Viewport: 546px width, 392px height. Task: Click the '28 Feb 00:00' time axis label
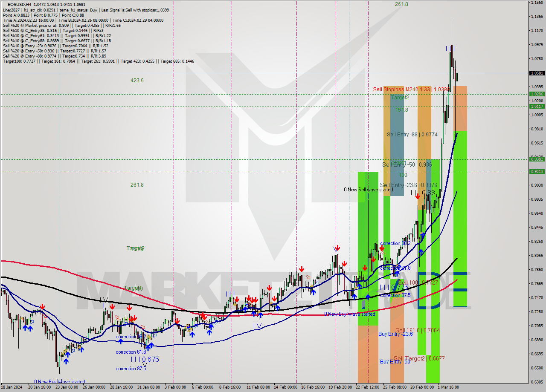(x=422, y=387)
